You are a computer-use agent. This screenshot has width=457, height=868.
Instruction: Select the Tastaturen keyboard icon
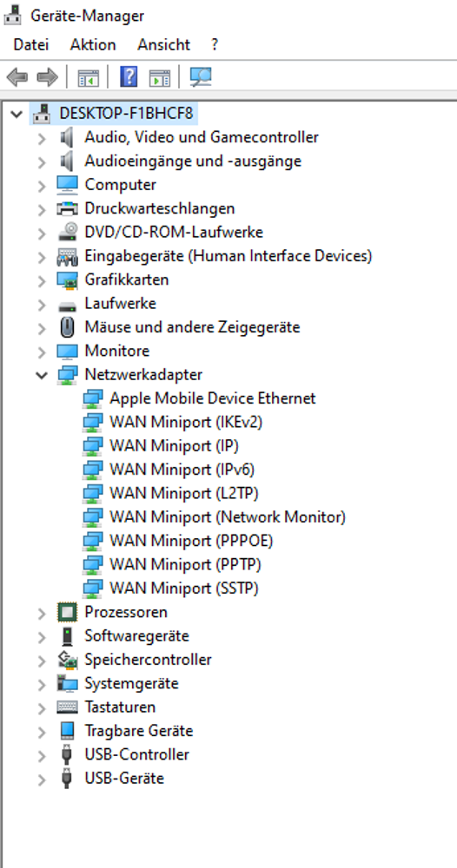(67, 707)
